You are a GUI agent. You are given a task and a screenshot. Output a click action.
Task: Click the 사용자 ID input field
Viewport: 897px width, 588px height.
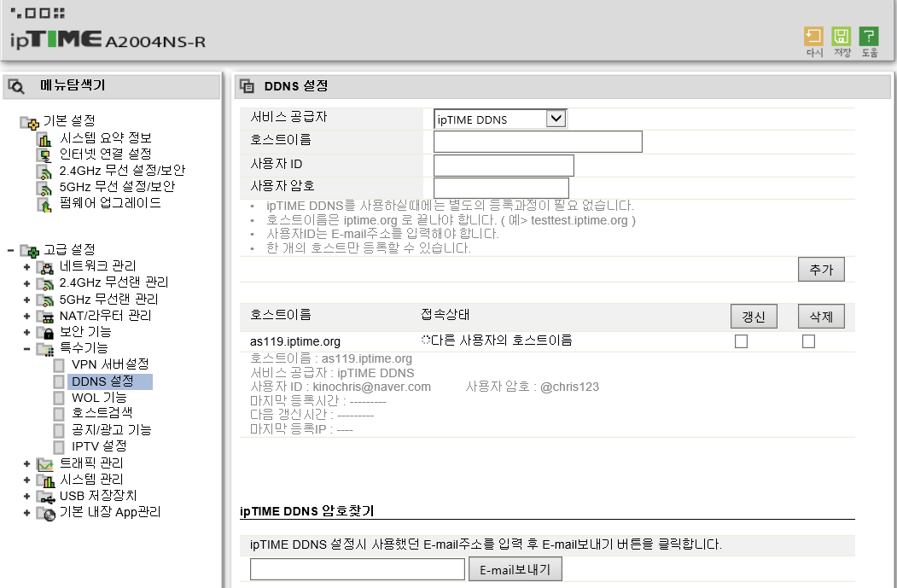(x=504, y=166)
